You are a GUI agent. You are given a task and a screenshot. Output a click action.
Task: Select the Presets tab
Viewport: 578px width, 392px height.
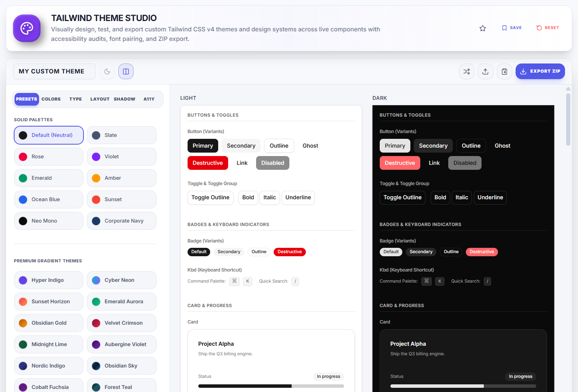point(26,99)
